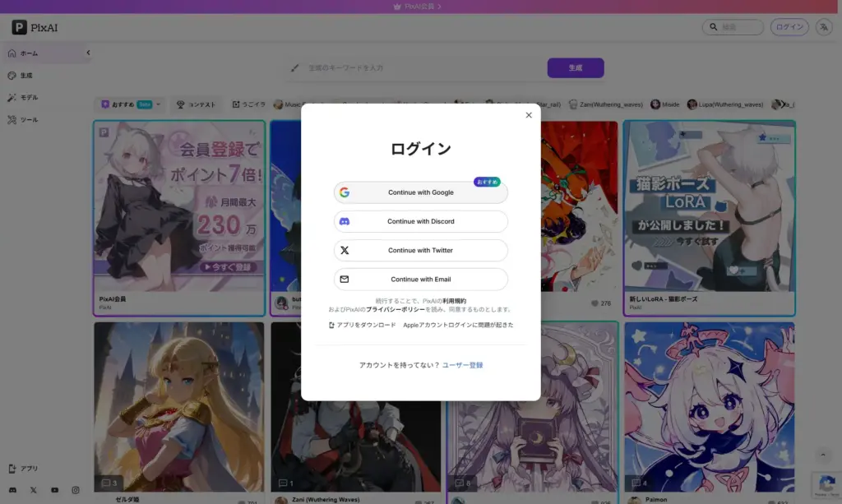Select the Lupa(Wuthering_waves) tag
842x504 pixels.
click(725, 104)
